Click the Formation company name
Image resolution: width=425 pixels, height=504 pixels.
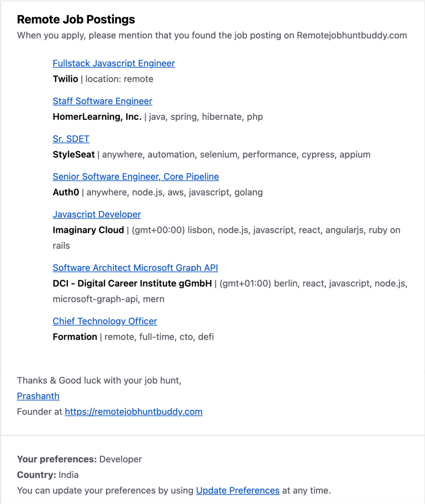pos(75,337)
